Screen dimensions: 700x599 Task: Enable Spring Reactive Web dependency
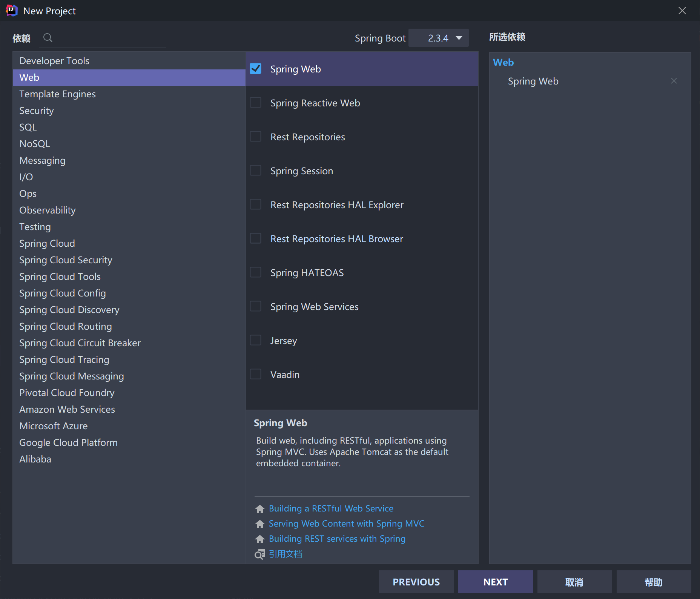(x=256, y=103)
